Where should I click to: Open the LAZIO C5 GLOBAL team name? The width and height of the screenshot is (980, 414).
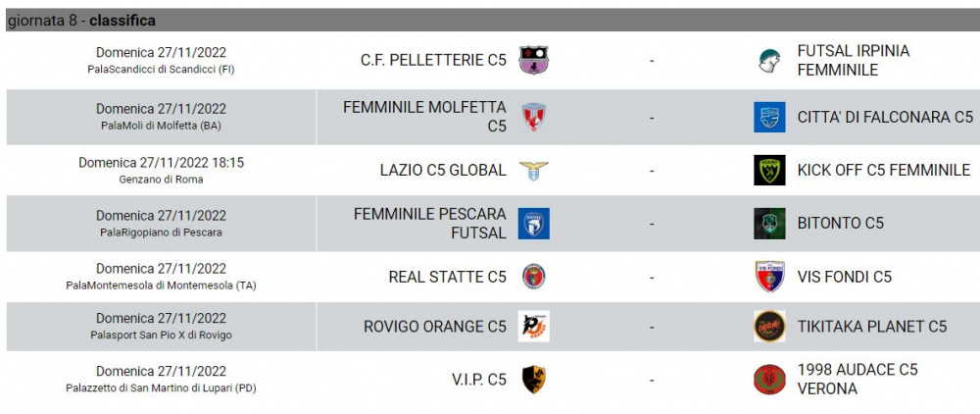click(x=443, y=170)
